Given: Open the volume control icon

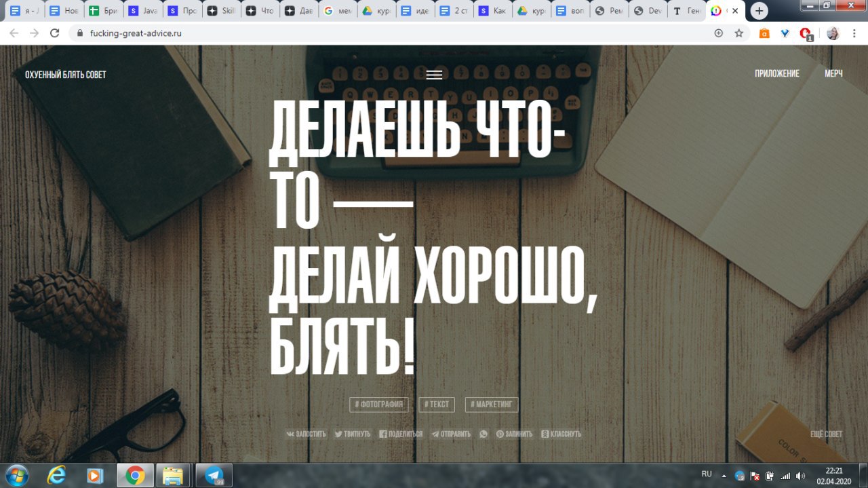Looking at the screenshot, I should 800,475.
